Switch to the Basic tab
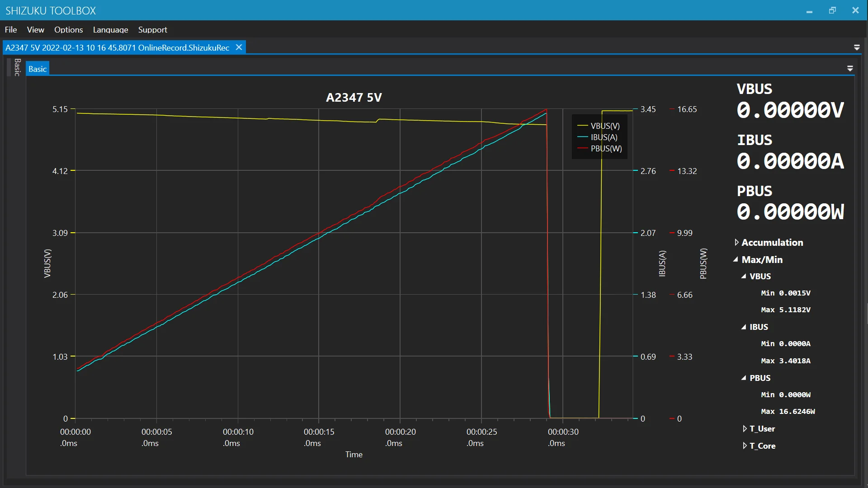The height and width of the screenshot is (488, 868). tap(38, 69)
